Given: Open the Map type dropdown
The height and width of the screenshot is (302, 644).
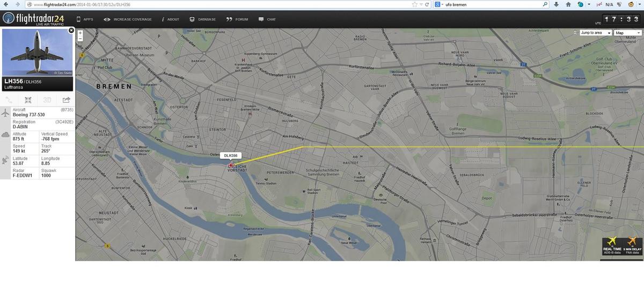Looking at the screenshot, I should (x=627, y=33).
